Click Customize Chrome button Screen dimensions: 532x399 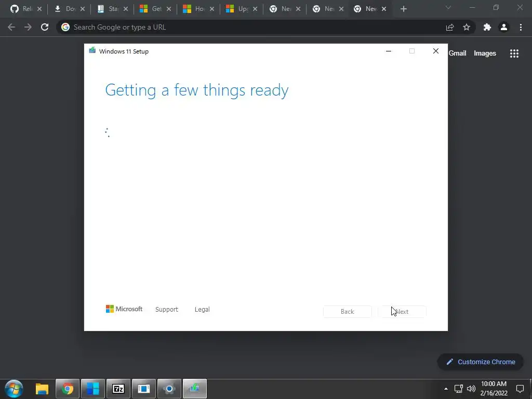click(481, 362)
